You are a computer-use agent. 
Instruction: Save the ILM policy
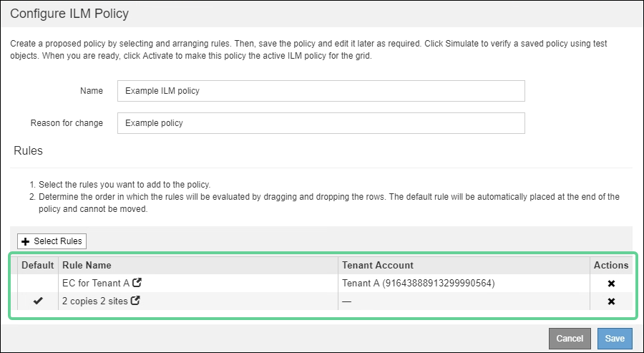click(615, 339)
